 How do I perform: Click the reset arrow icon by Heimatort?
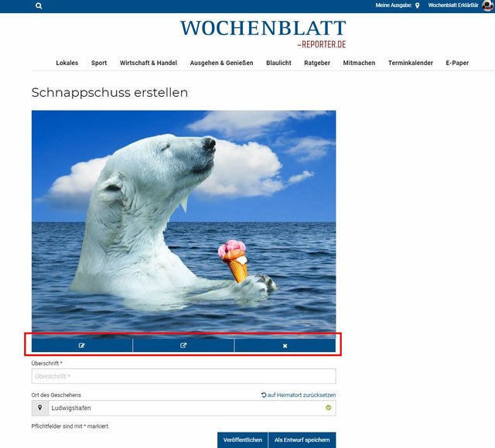point(264,395)
